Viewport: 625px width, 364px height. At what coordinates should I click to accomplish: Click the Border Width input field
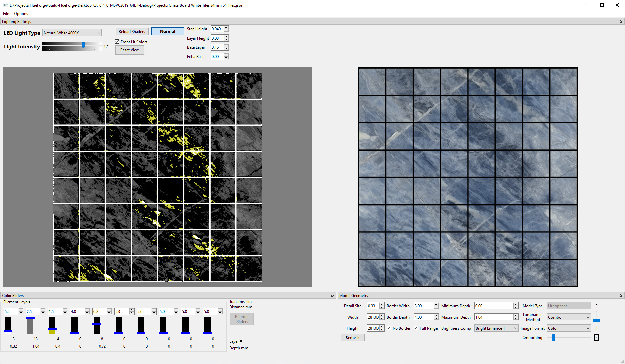click(424, 306)
